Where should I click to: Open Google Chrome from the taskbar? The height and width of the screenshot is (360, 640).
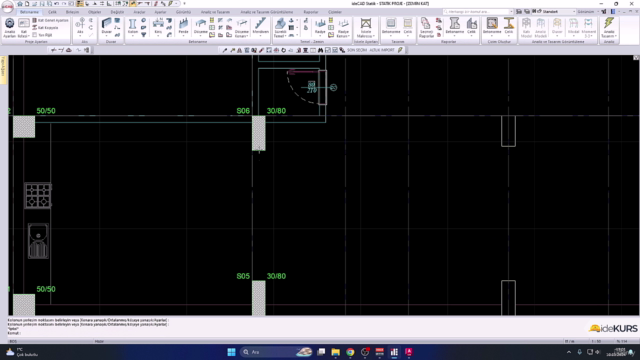pyautogui.click(x=350, y=352)
